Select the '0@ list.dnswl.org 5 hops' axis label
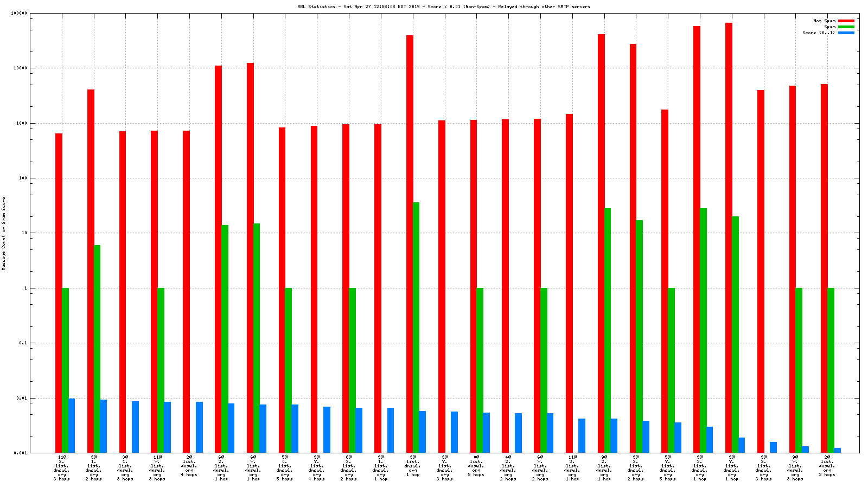868x488 pixels. click(x=476, y=466)
